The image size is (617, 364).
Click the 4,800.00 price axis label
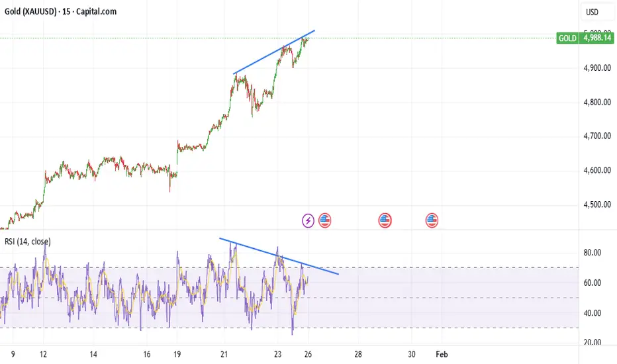click(x=597, y=102)
